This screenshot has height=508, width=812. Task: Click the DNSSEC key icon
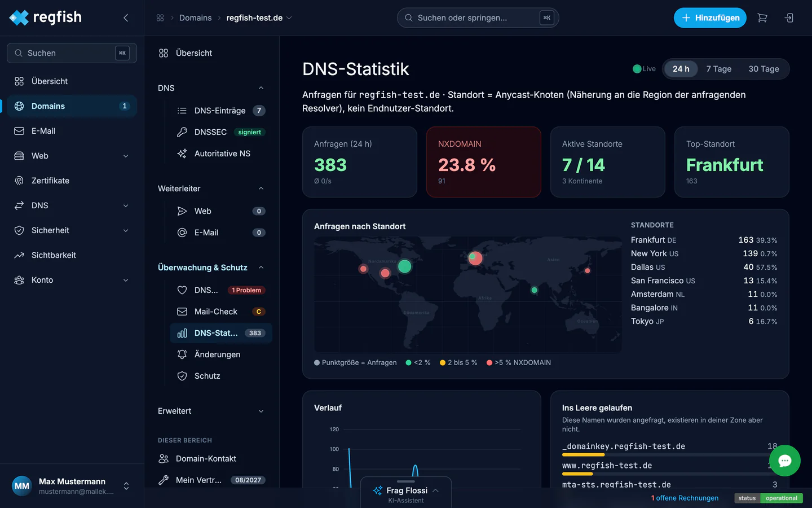(182, 132)
